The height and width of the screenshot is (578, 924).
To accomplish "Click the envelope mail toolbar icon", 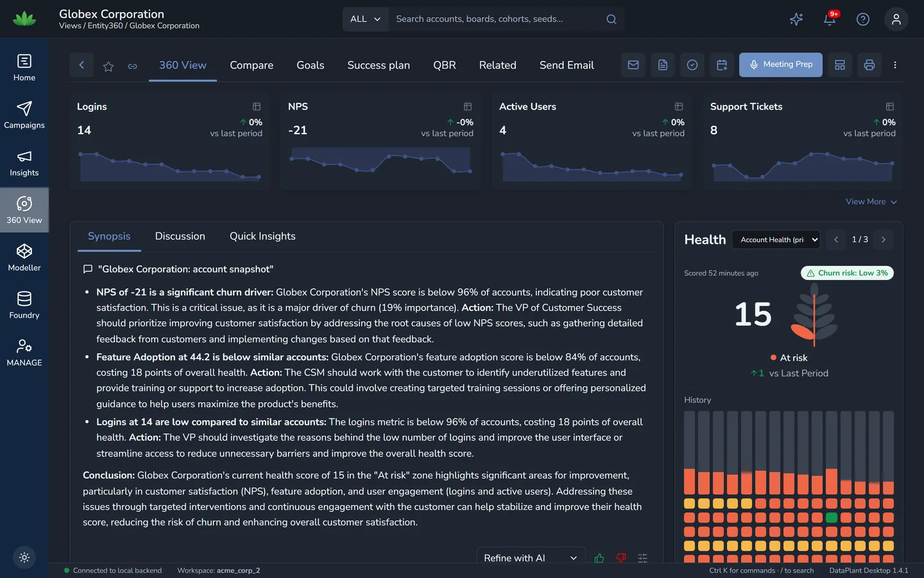I will tap(633, 65).
